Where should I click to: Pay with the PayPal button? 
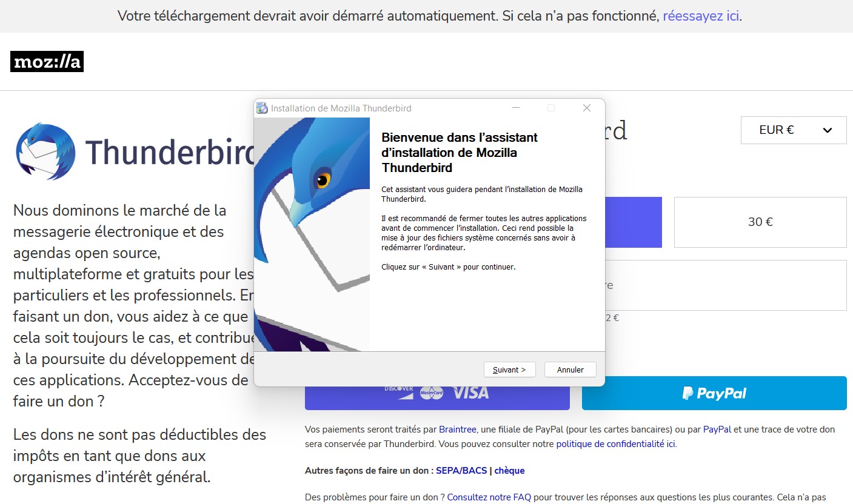pos(714,393)
